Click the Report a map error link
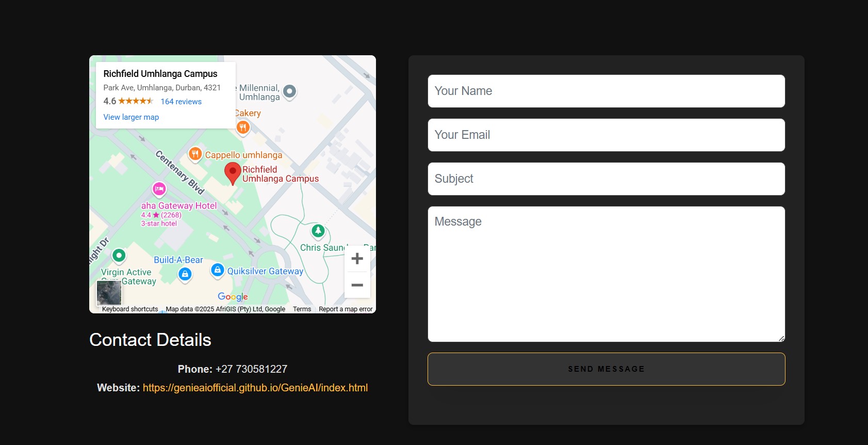The width and height of the screenshot is (868, 445). pyautogui.click(x=346, y=309)
